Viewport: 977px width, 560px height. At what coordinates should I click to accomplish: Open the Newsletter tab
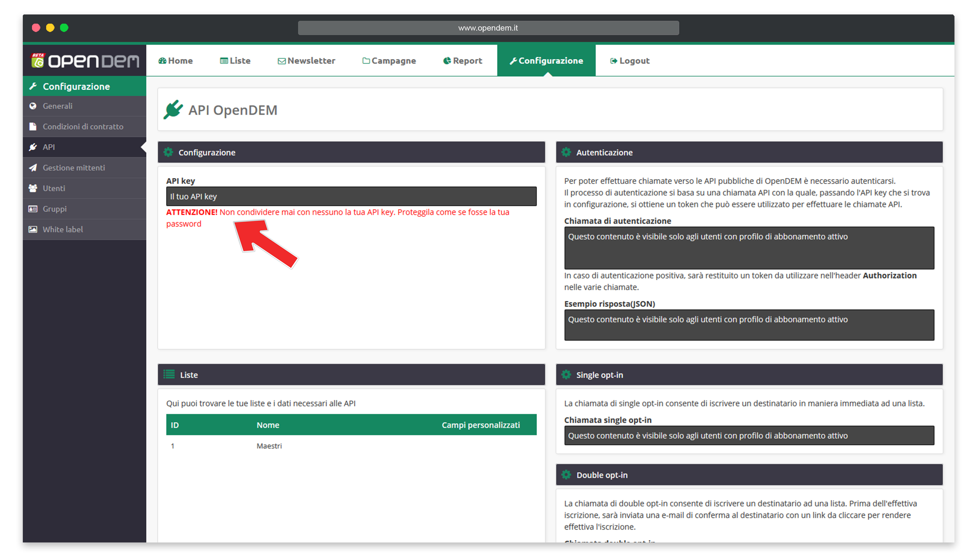point(306,61)
